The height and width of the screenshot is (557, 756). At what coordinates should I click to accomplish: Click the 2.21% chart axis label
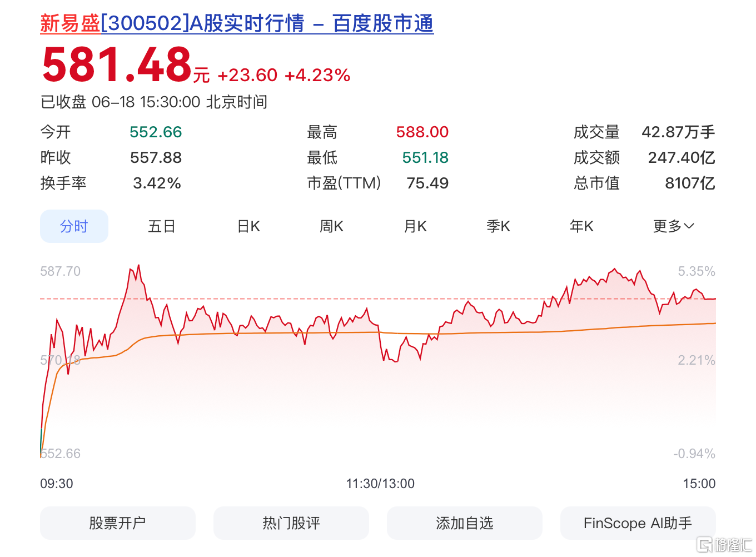pyautogui.click(x=697, y=360)
